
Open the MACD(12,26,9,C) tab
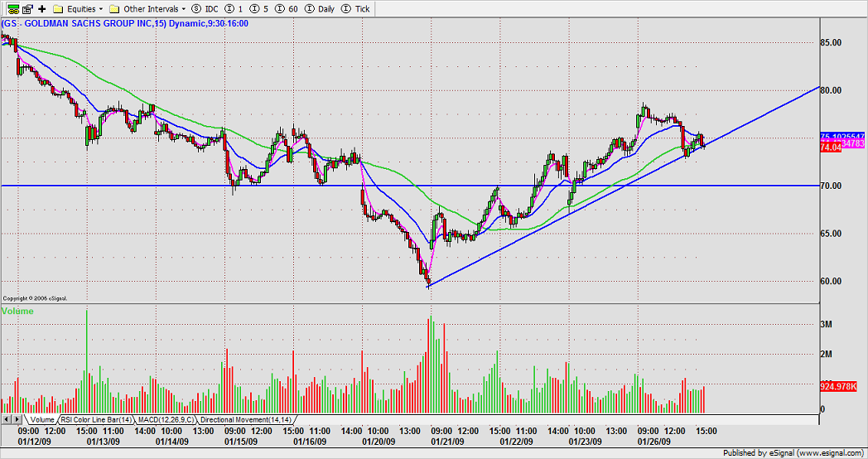166,420
